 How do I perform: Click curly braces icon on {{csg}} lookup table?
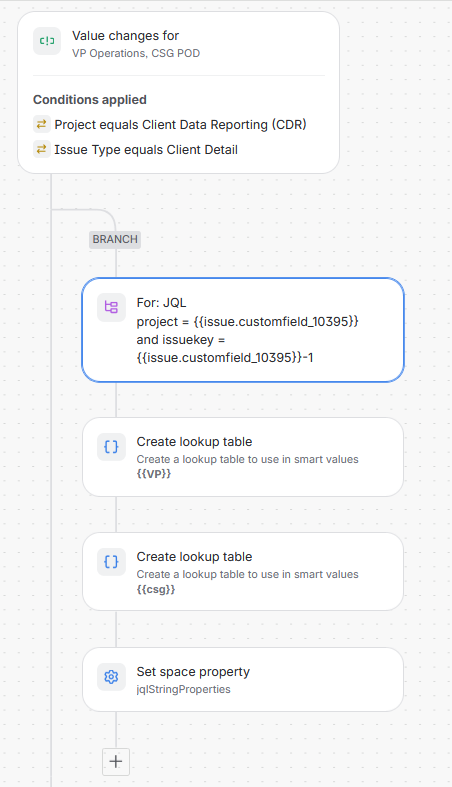tap(111, 561)
